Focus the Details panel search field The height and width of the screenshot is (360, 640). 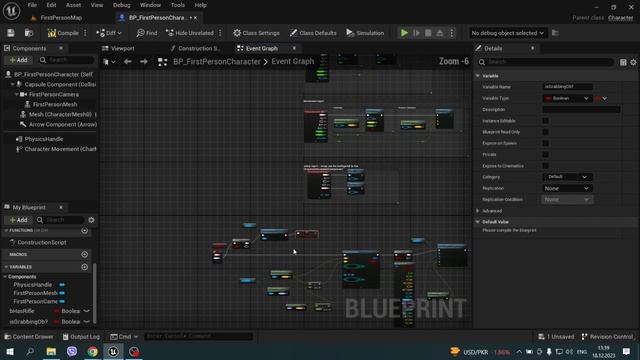[x=546, y=62]
